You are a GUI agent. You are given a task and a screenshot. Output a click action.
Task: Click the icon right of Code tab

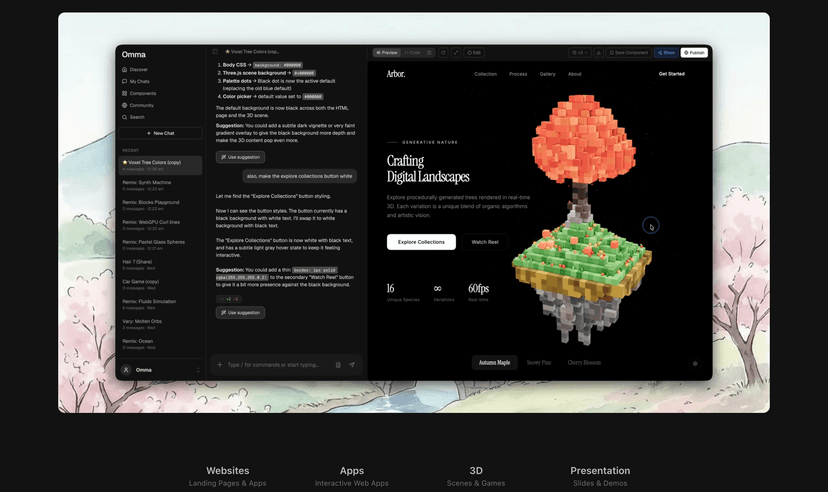(x=429, y=53)
